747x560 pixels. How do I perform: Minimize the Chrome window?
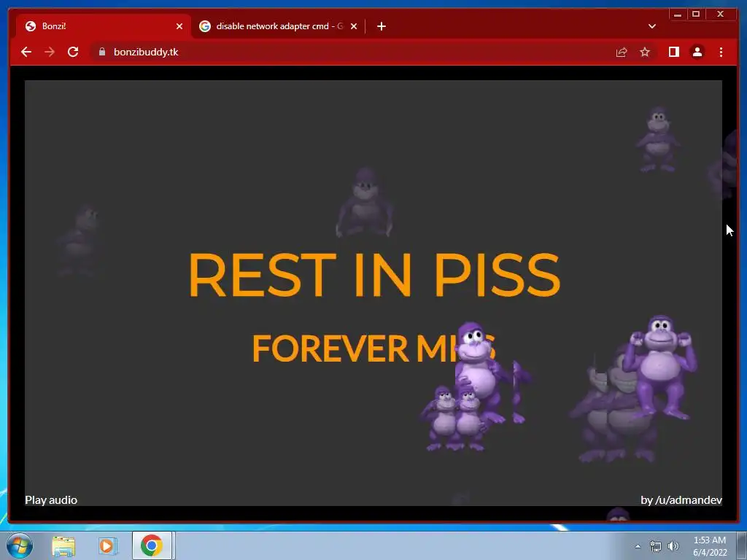click(x=678, y=15)
